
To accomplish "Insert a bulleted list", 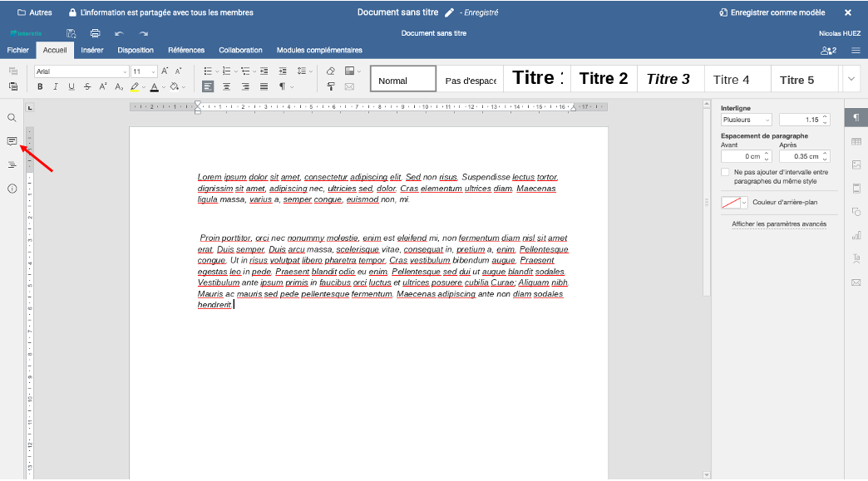I will point(208,71).
